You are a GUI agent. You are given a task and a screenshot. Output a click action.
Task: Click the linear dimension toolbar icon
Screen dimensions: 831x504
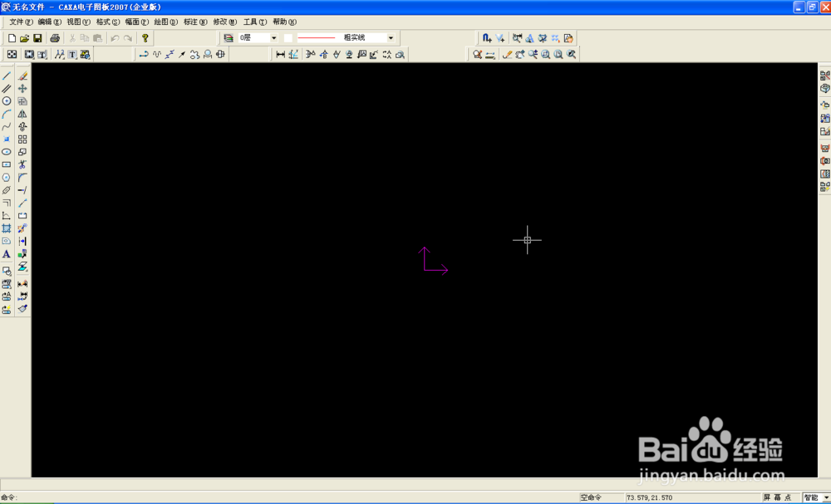point(280,55)
